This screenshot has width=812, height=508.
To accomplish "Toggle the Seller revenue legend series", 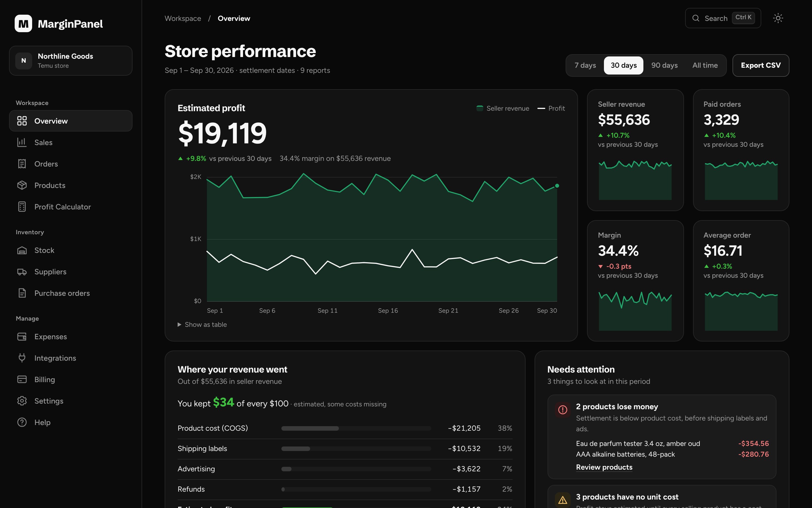I will click(x=503, y=109).
